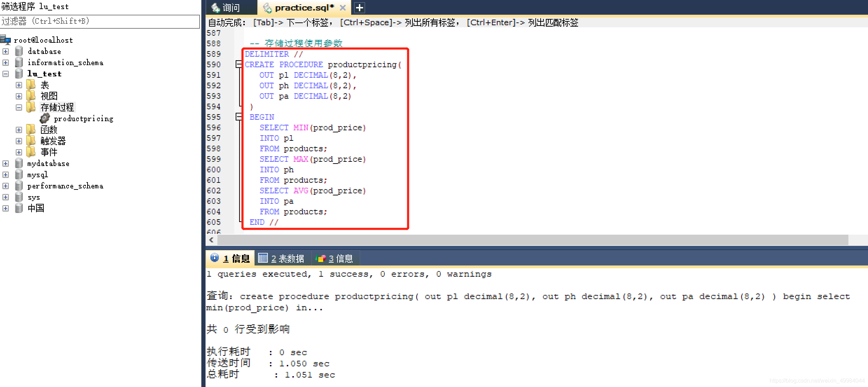Click the table grid icon on 表数据 tab
Image resolution: width=868 pixels, height=387 pixels.
tap(263, 258)
